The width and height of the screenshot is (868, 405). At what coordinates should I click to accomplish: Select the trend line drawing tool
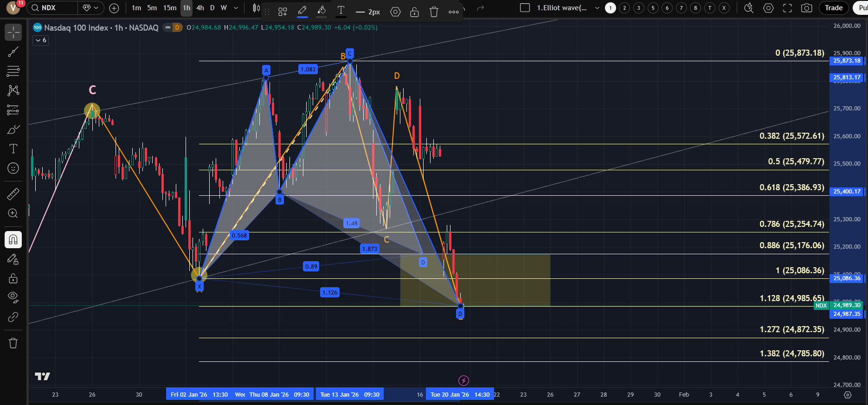[13, 52]
